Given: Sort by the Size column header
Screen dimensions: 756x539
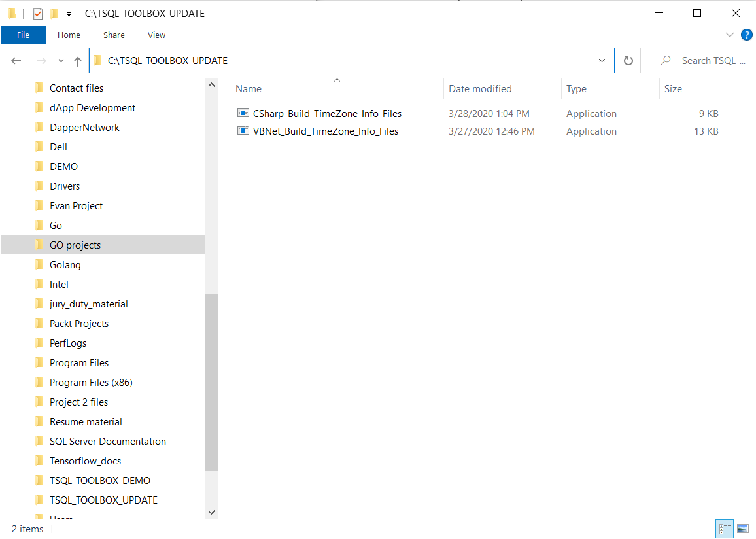Looking at the screenshot, I should tap(673, 89).
